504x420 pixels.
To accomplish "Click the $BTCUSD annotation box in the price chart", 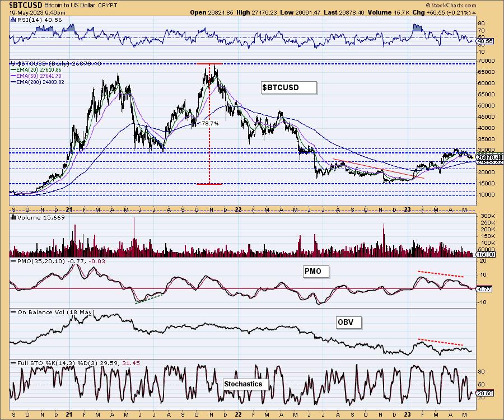I will [288, 87].
